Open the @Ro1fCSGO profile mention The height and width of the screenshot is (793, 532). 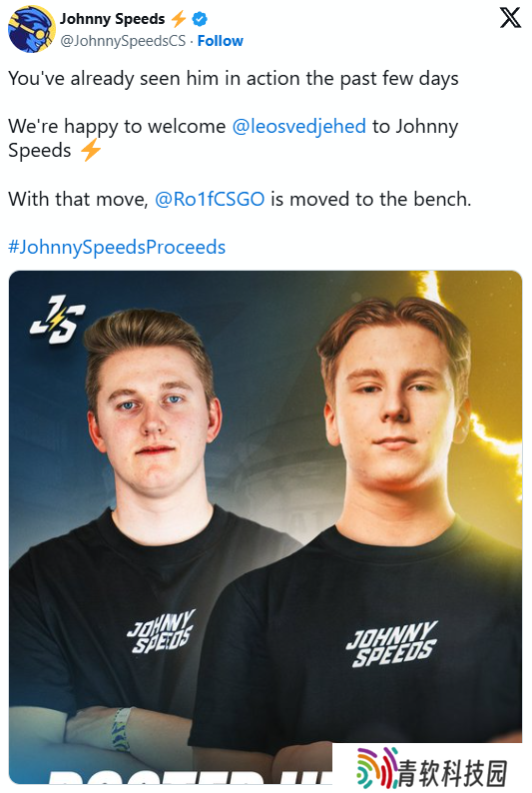coord(210,200)
